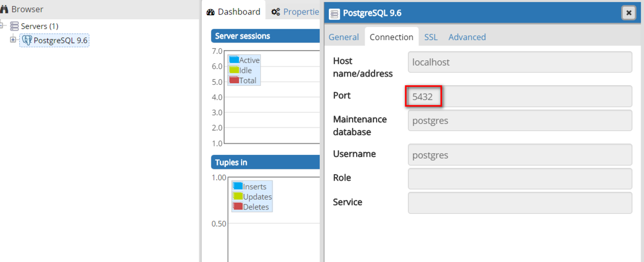The width and height of the screenshot is (644, 262).
Task: Click the blue Active legend swatch
Action: coord(234,60)
